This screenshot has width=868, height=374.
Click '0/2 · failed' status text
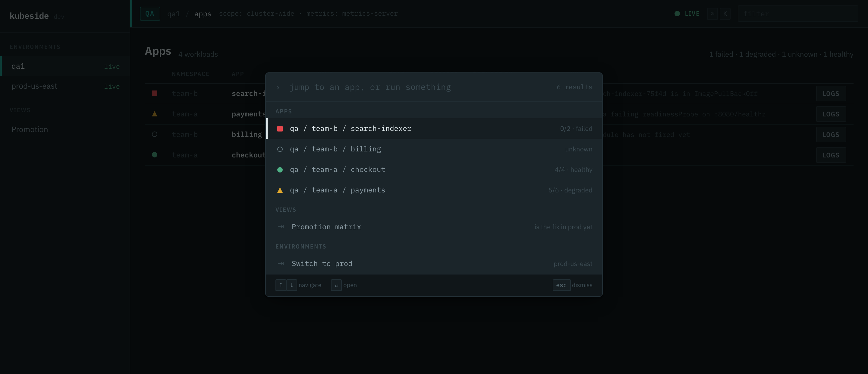pos(576,128)
